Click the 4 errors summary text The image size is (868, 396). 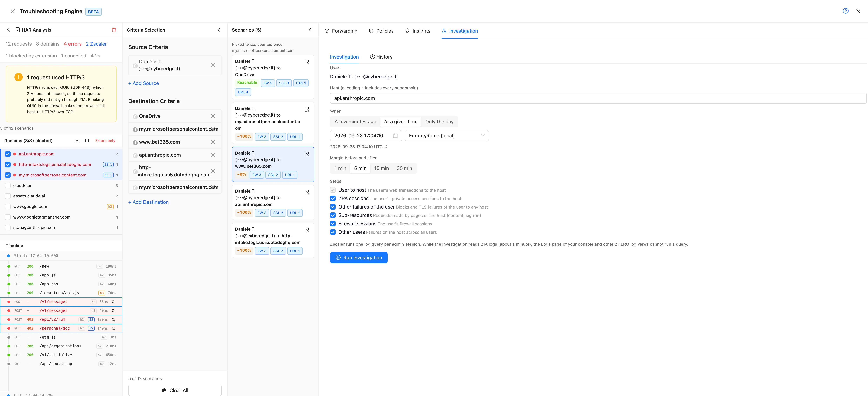[x=73, y=44]
